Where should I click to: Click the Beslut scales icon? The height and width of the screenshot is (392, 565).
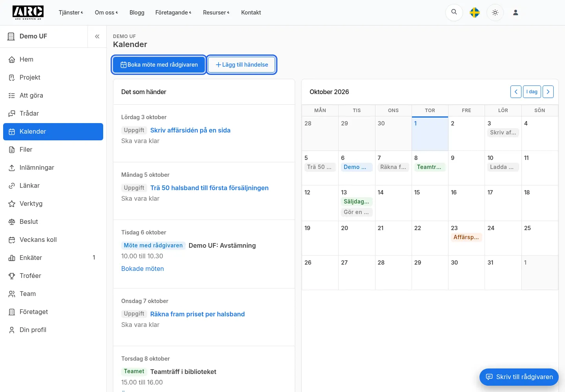point(12,222)
